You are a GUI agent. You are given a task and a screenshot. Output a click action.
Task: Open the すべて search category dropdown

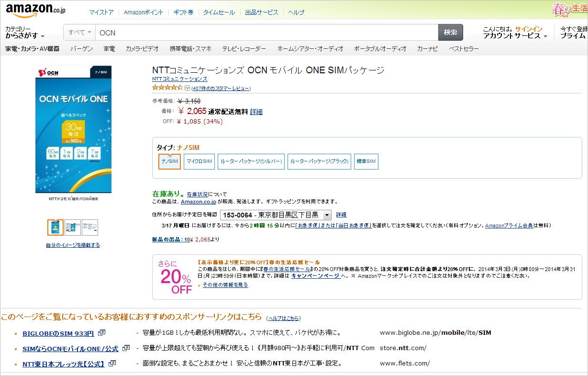pyautogui.click(x=79, y=33)
